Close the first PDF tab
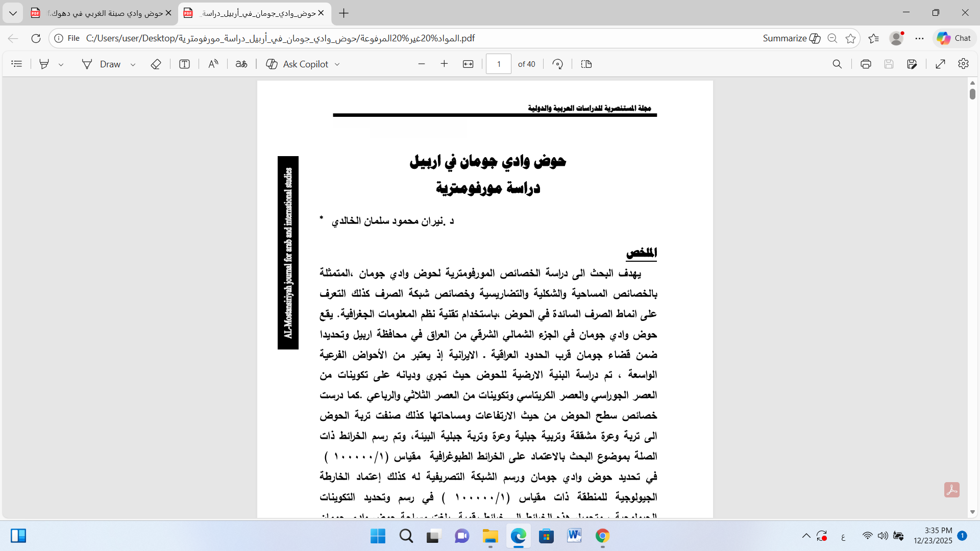The height and width of the screenshot is (551, 980). click(x=168, y=13)
